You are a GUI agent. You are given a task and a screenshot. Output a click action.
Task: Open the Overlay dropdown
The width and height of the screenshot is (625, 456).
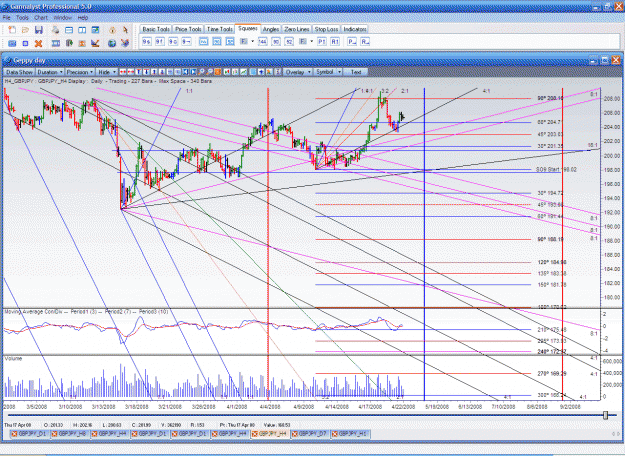click(298, 72)
